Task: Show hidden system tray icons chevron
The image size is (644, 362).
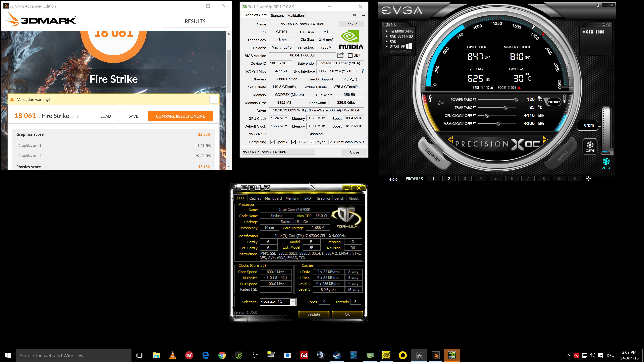Action: coord(568,355)
